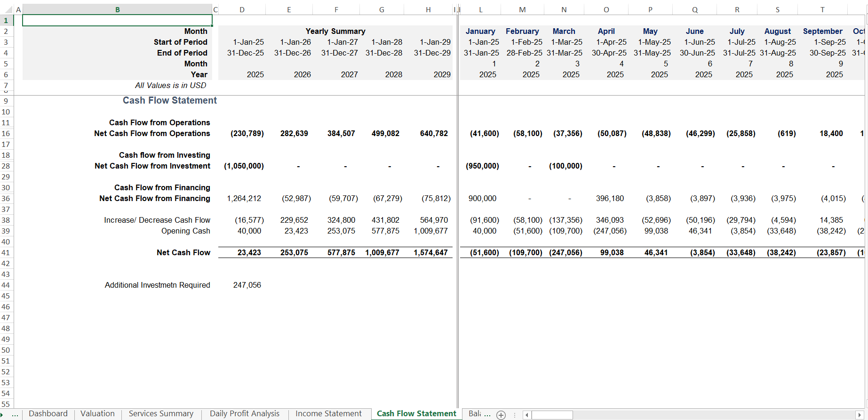Viewport: 868px width, 420px height.
Task: Click the hidden sheets ellipsis at tab bar start
Action: (15, 415)
